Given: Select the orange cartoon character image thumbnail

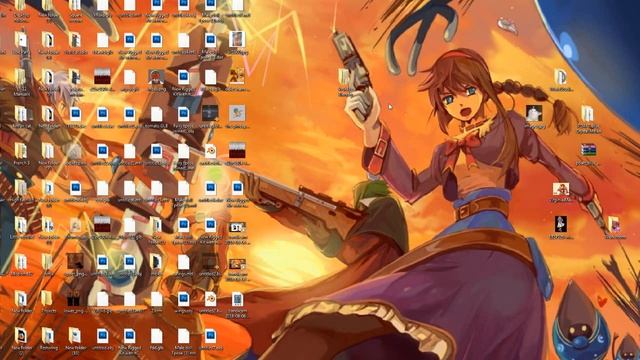Looking at the screenshot, I should pyautogui.click(x=237, y=76).
